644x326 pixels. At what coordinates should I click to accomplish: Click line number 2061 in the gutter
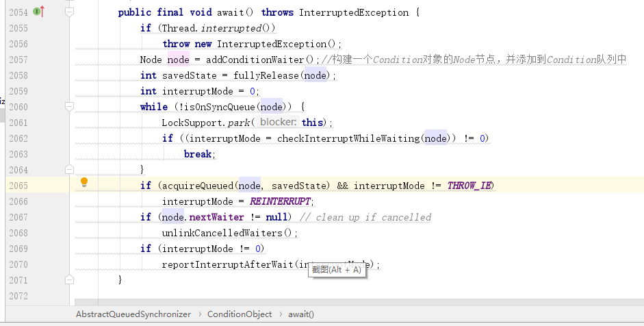point(18,123)
